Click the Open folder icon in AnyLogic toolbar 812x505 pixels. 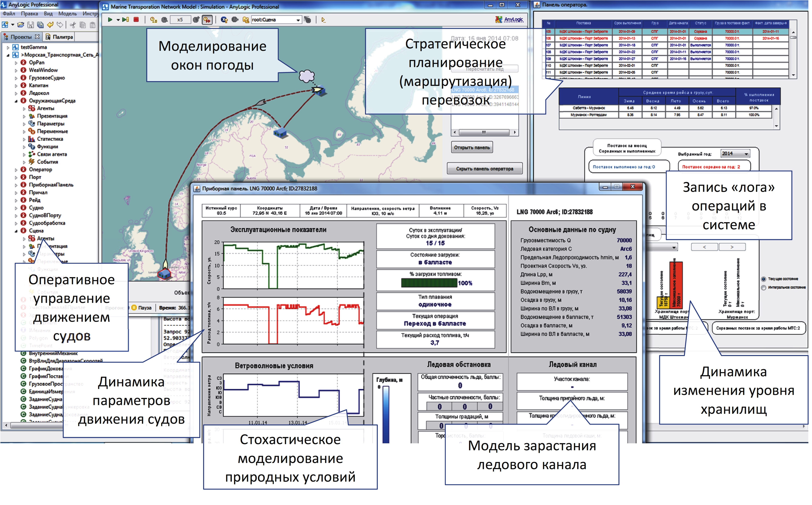point(21,25)
